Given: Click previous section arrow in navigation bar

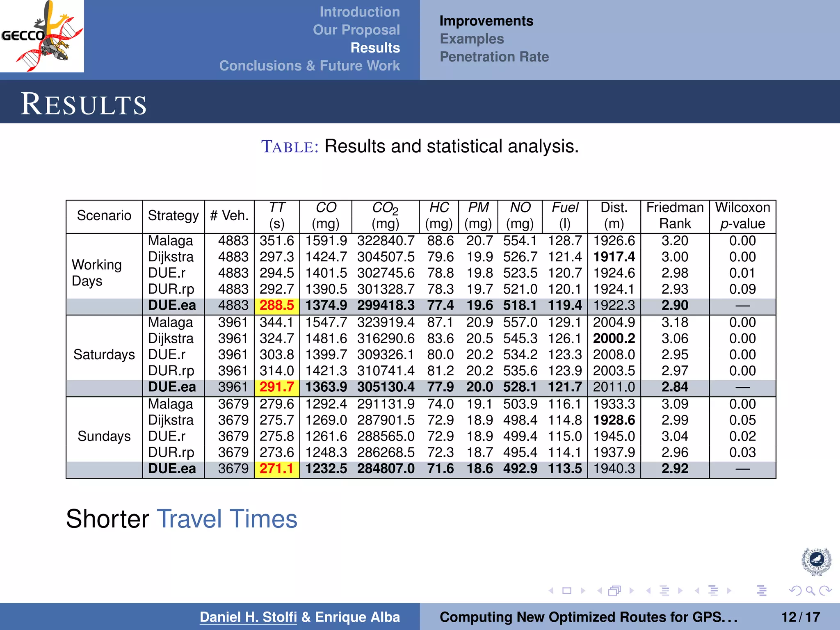Looking at the screenshot, I should [697, 591].
